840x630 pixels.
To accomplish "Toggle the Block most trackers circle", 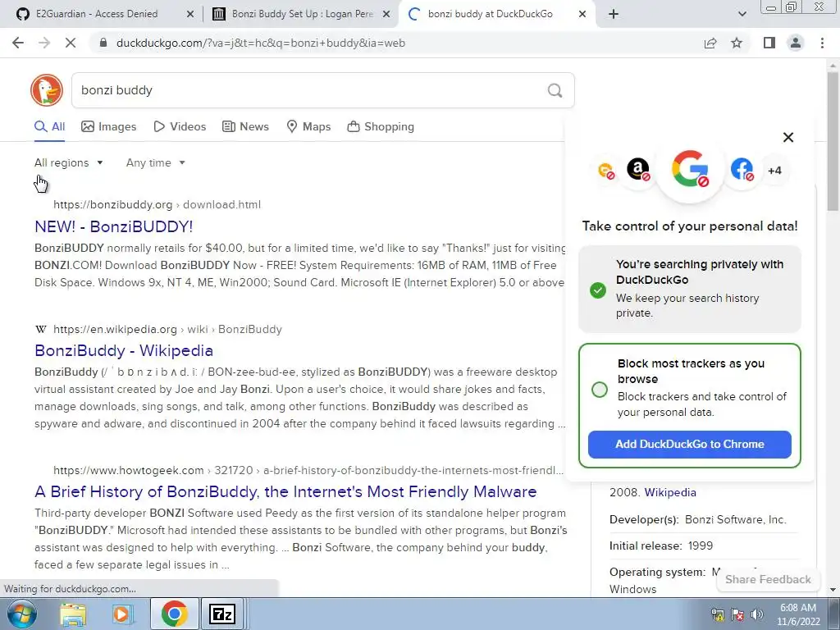I will [x=600, y=390].
